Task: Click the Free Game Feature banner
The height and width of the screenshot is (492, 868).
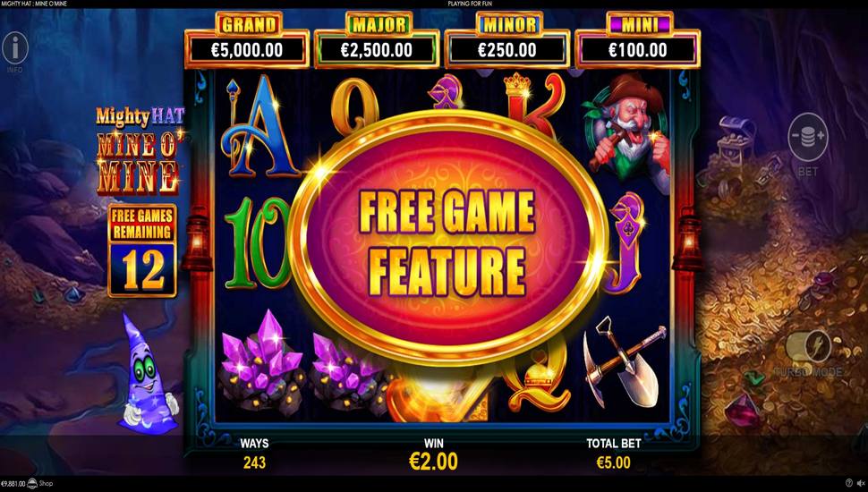Action: click(x=447, y=238)
